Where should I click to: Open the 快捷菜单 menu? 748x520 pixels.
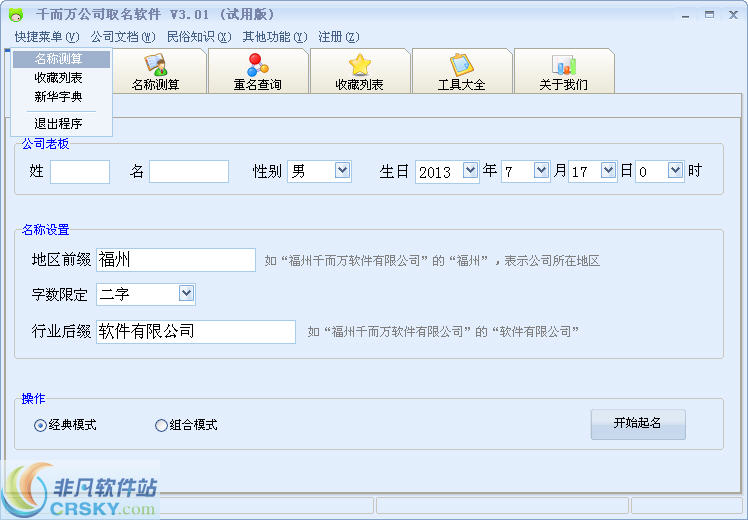46,37
